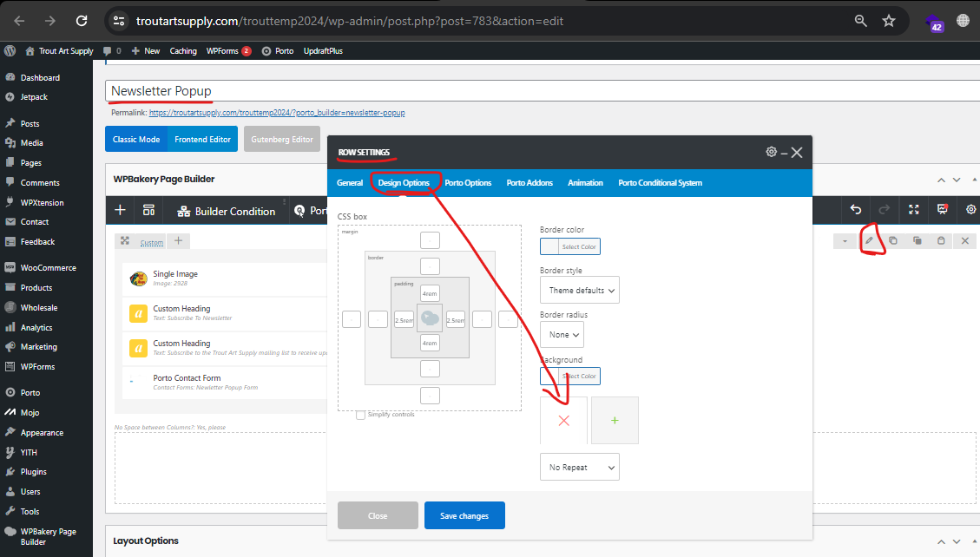Viewport: 980px width, 557px height.
Task: Move the WPBakery Page Builder panel up
Action: [941, 180]
